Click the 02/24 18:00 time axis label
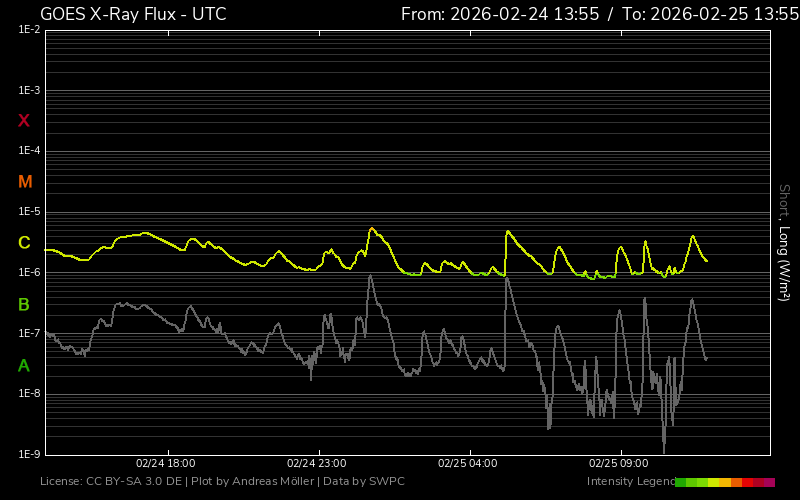Viewport: 800px width, 500px height. 165,464
